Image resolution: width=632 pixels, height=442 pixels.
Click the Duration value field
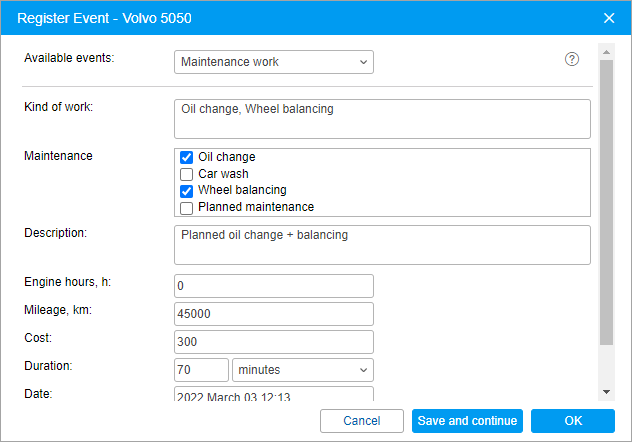(201, 370)
